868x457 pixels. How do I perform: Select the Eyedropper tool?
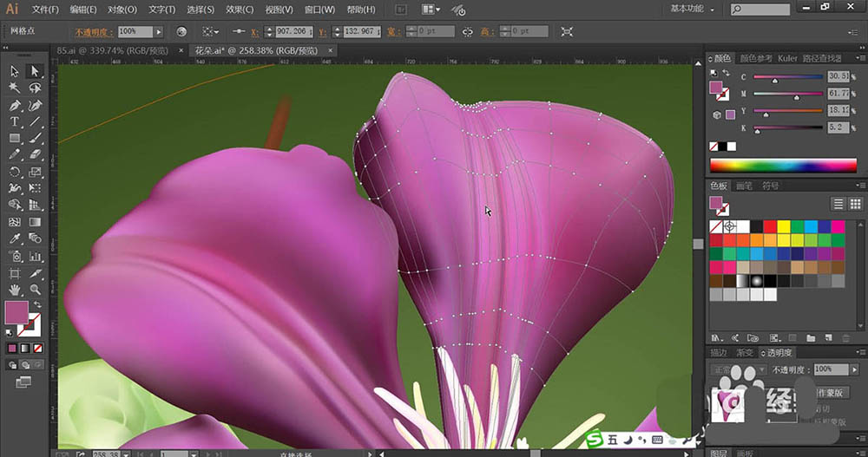pos(15,239)
